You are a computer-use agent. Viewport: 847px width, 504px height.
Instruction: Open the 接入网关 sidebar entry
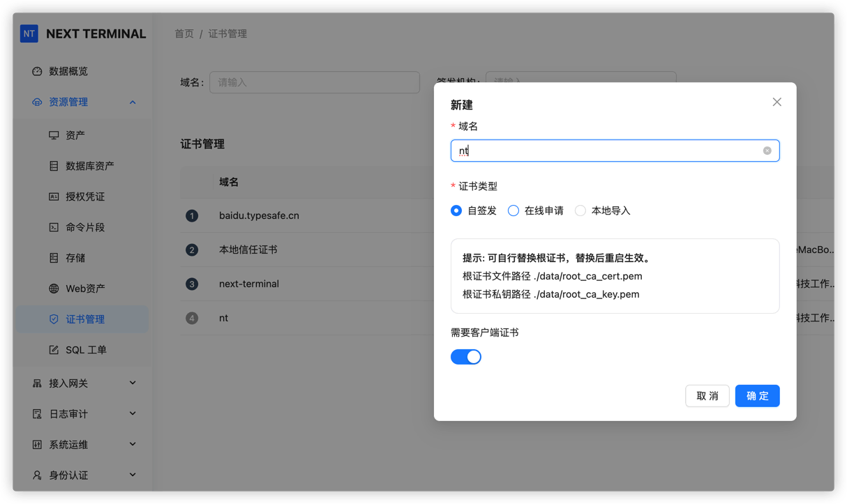point(70,383)
